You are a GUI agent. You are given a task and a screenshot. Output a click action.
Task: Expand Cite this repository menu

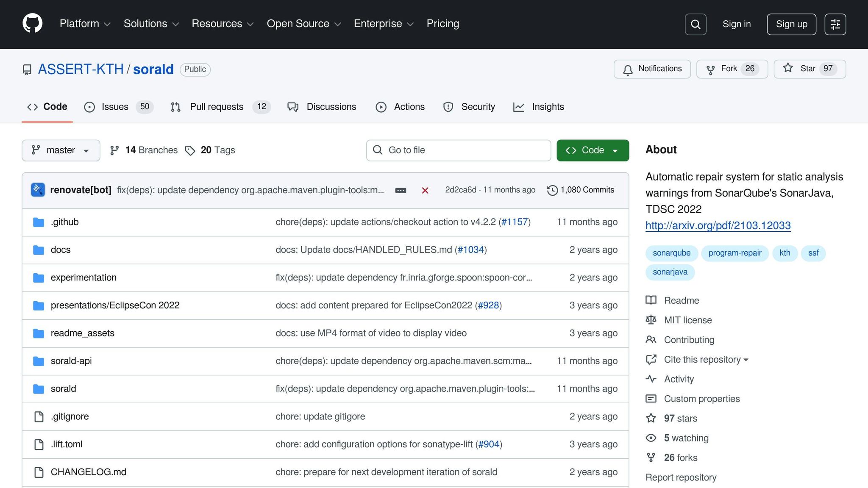(706, 360)
